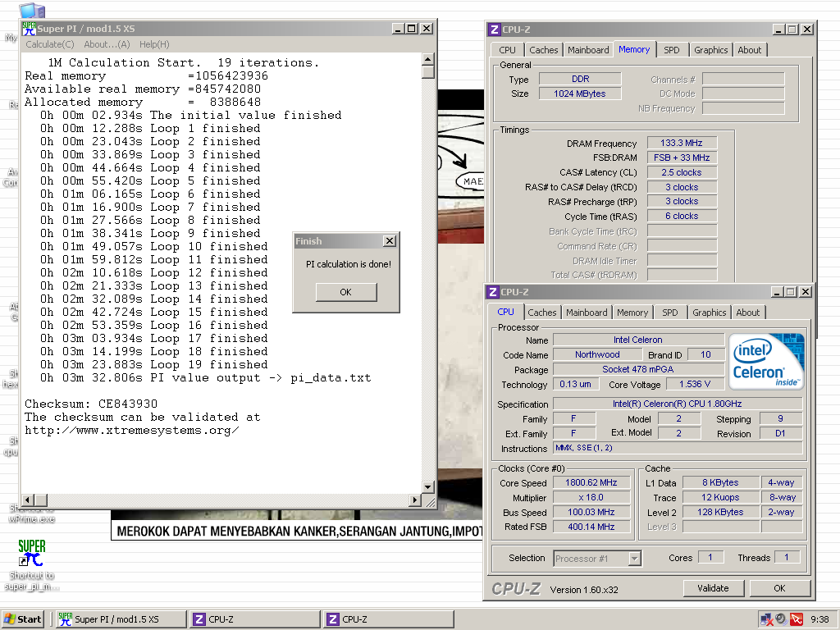Minimize the upper CPU-Z window
The image size is (840, 630).
pyautogui.click(x=778, y=30)
